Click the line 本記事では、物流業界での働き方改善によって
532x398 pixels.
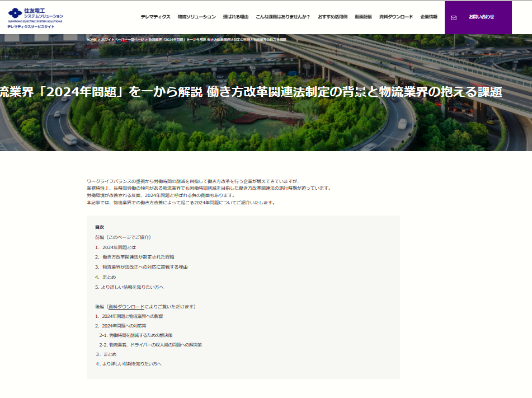(x=181, y=203)
